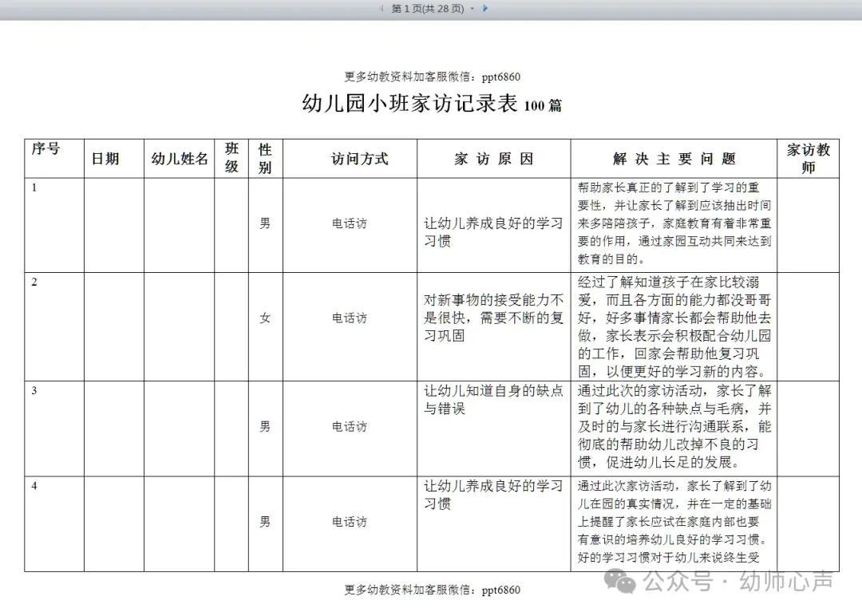Viewport: 862px width, 616px height.
Task: Click sequence number '3' in the table
Action: [34, 391]
